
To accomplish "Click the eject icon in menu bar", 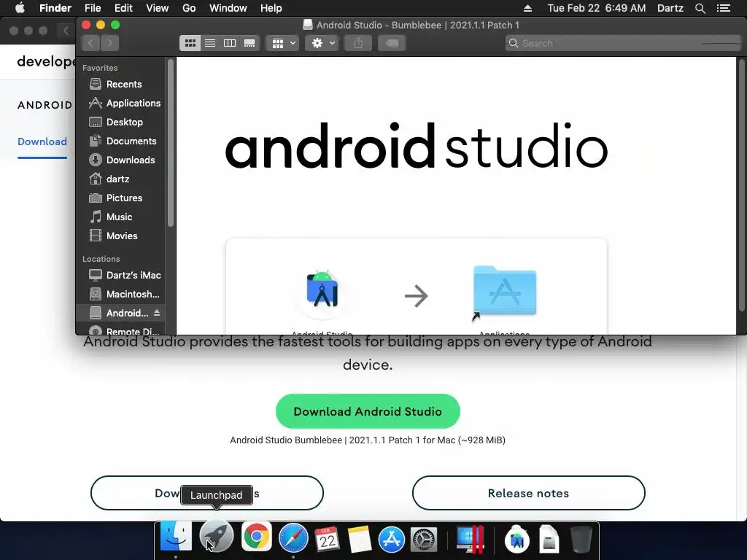I will (528, 8).
